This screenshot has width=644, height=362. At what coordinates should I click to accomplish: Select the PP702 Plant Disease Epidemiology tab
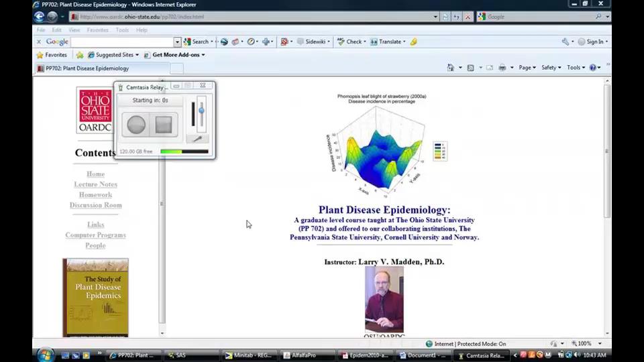click(102, 68)
